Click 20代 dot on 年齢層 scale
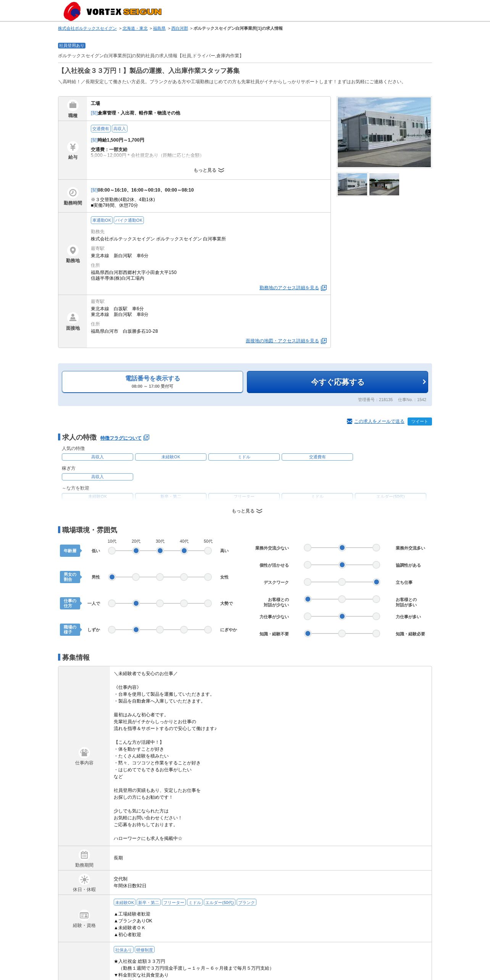The height and width of the screenshot is (980, 490). 136,551
